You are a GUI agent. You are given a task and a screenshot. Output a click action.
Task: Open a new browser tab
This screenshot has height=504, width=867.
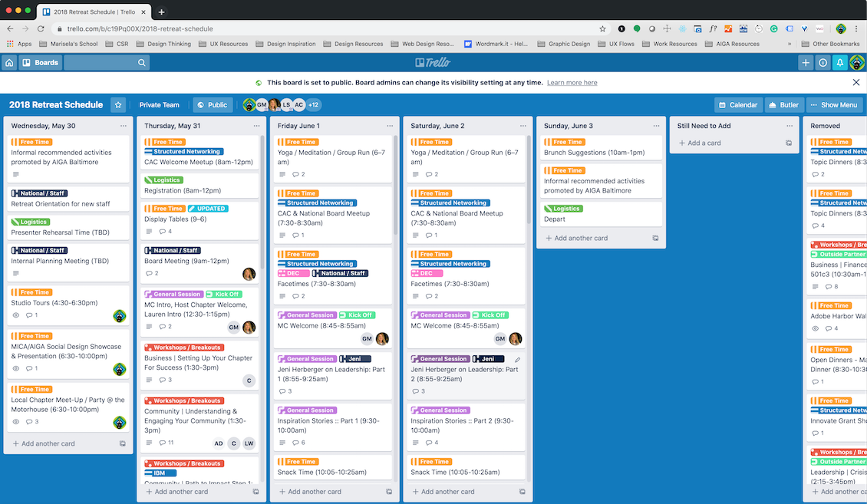tap(161, 12)
